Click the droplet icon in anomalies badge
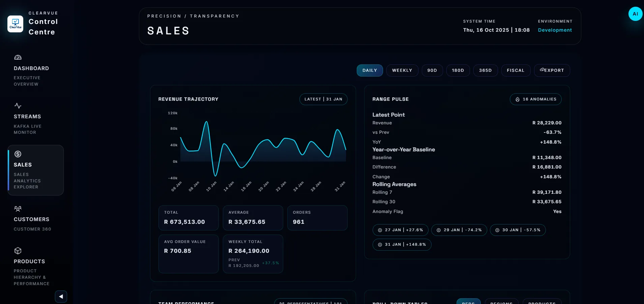The image size is (644, 304). click(518, 99)
